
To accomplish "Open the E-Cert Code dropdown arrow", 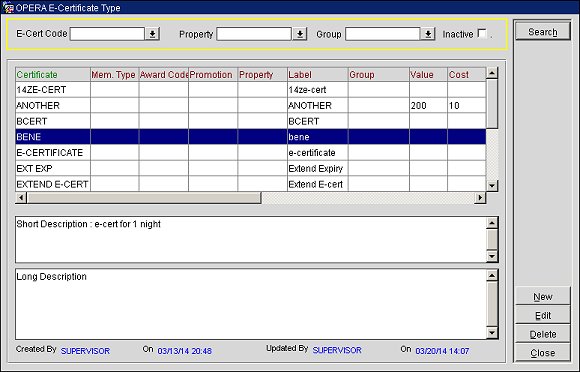I will 152,34.
